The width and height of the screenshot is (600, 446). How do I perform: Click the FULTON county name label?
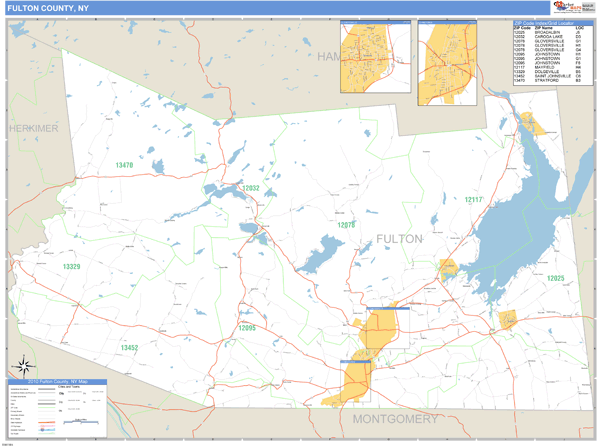(x=398, y=239)
